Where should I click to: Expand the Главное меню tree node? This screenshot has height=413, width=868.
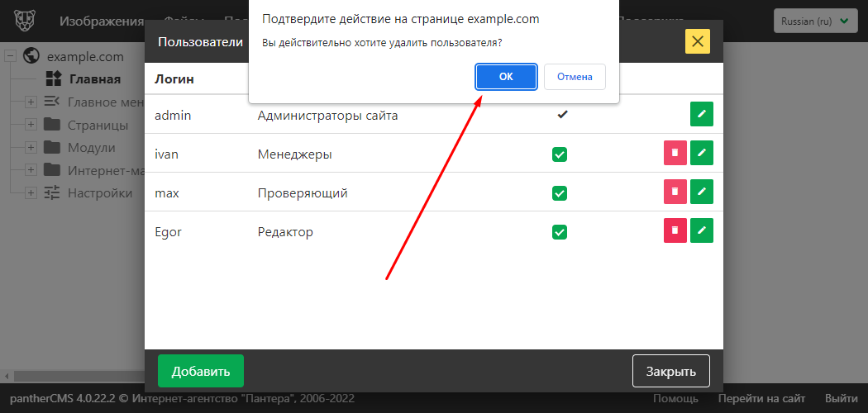pyautogui.click(x=31, y=102)
